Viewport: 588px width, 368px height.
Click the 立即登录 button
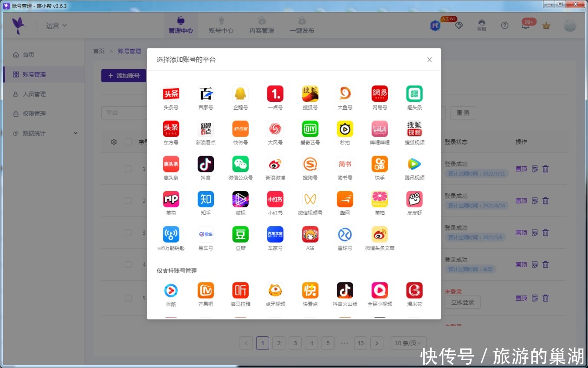[x=462, y=302]
